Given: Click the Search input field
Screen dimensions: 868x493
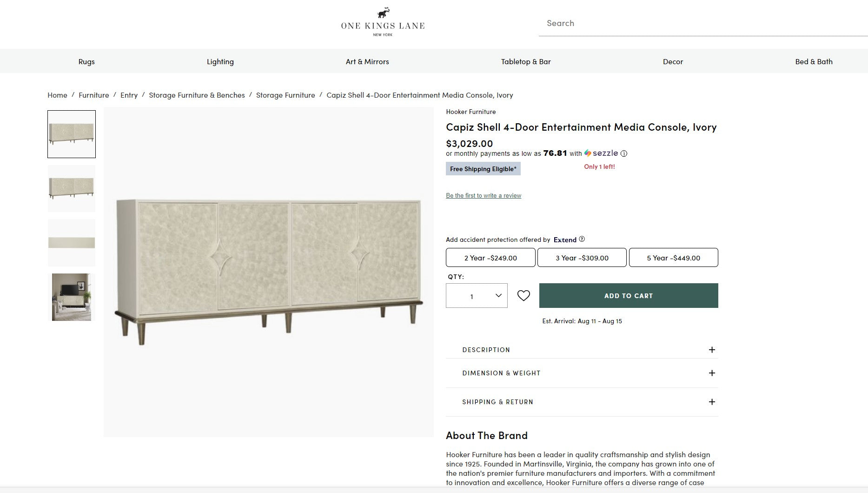Looking at the screenshot, I should click(702, 23).
